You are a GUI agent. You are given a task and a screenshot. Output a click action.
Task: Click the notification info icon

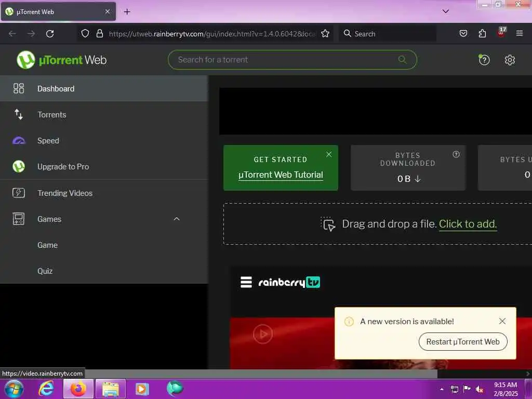coord(349,321)
